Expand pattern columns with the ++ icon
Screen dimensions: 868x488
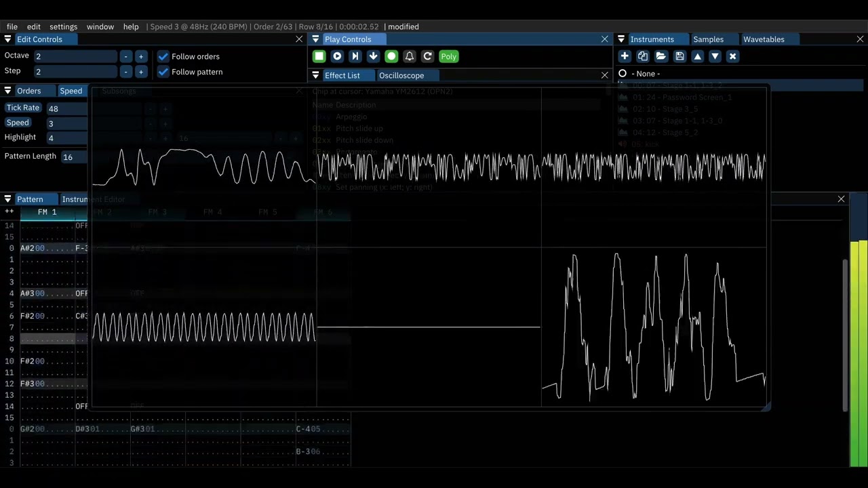click(x=9, y=211)
